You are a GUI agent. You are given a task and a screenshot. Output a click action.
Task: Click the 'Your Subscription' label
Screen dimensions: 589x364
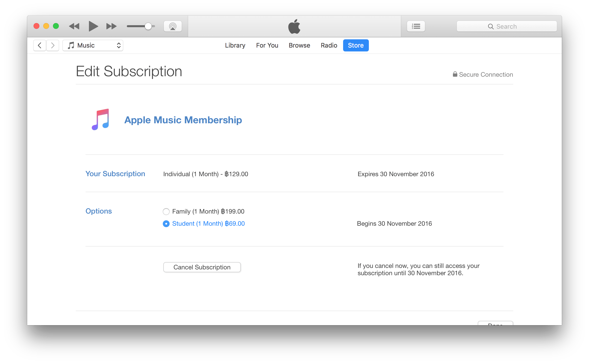point(115,174)
